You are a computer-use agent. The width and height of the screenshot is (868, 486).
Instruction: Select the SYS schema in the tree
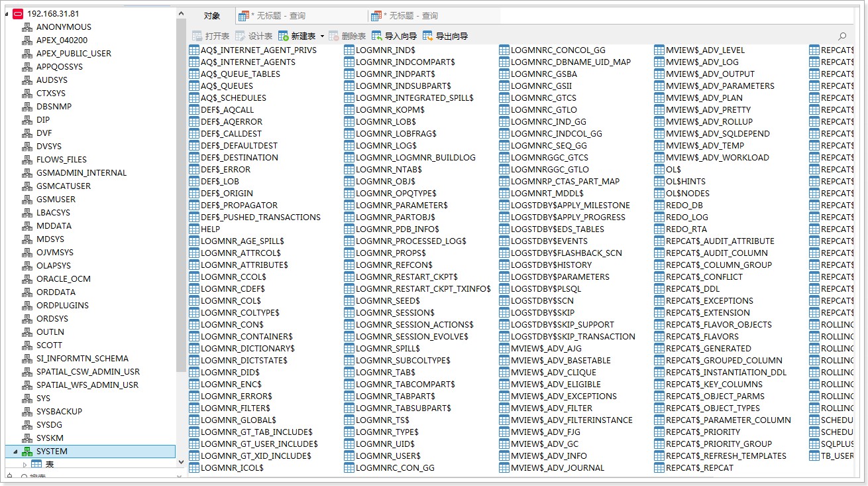[43, 398]
